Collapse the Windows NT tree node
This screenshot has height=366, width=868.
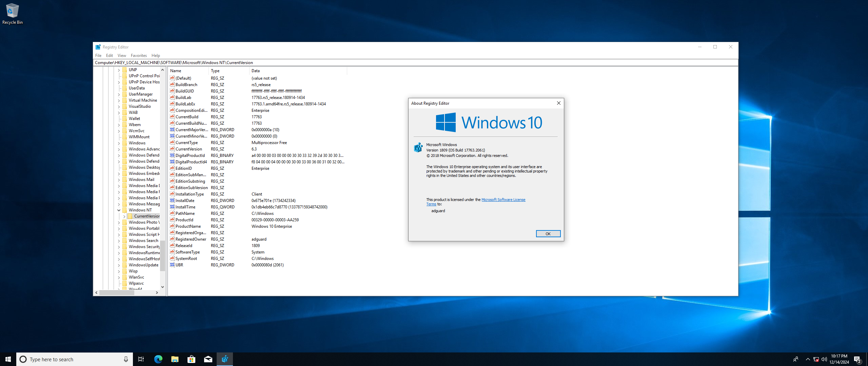[119, 210]
